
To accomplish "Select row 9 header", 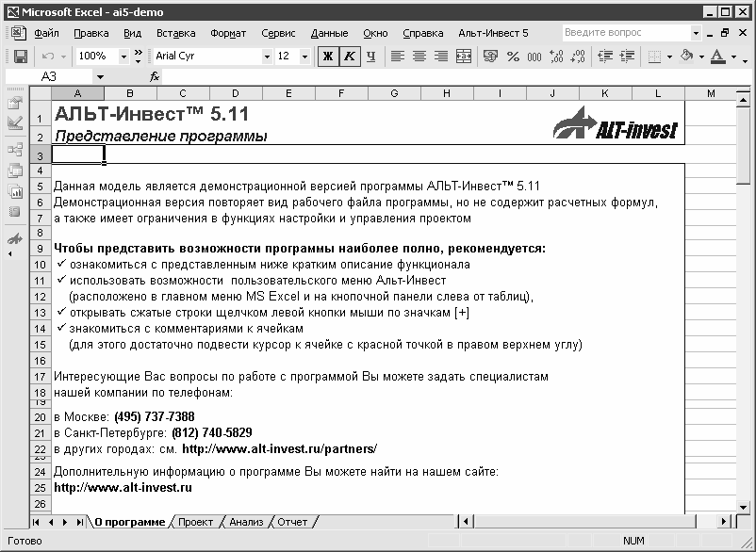I will tap(41, 249).
